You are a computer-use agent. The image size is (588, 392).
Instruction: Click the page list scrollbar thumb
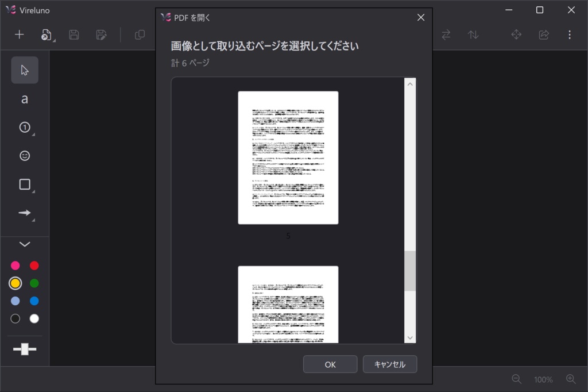pyautogui.click(x=410, y=271)
